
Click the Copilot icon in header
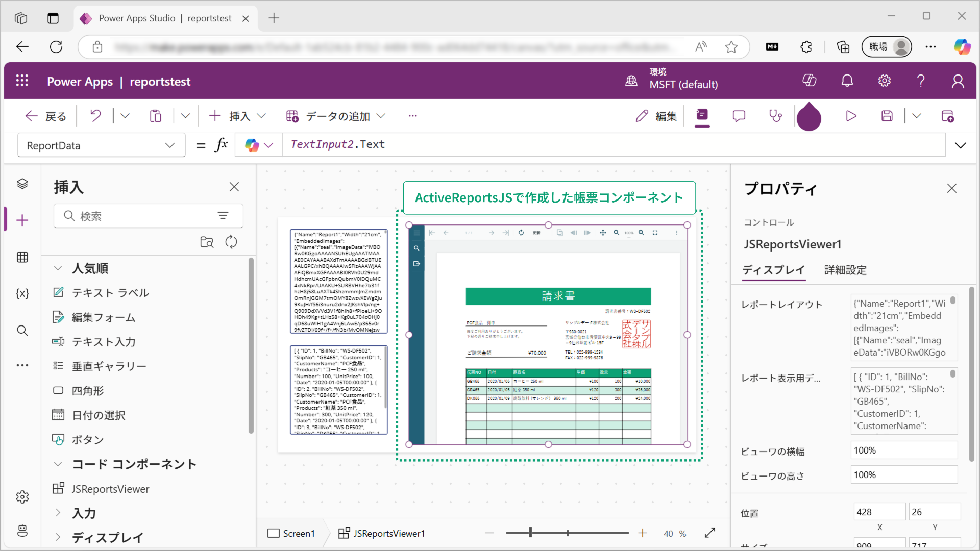click(810, 81)
